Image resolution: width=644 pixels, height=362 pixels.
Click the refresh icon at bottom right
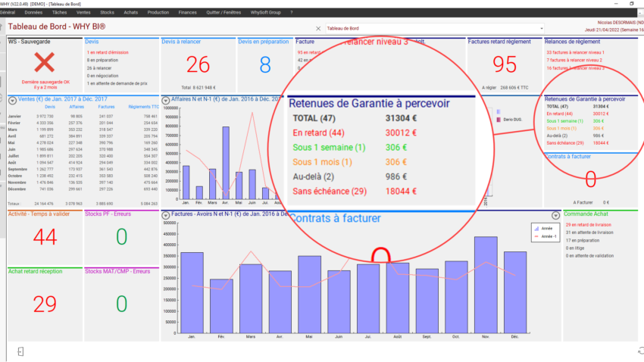point(640,351)
